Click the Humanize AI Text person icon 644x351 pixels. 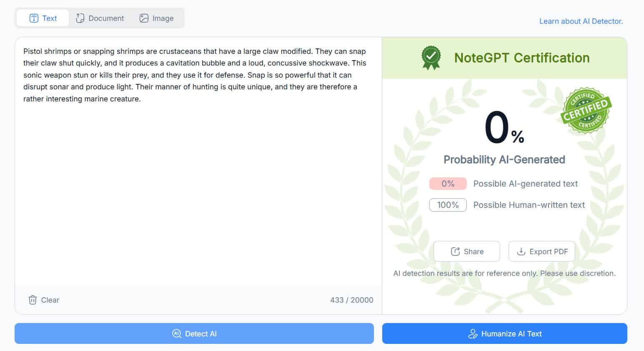[x=473, y=333]
